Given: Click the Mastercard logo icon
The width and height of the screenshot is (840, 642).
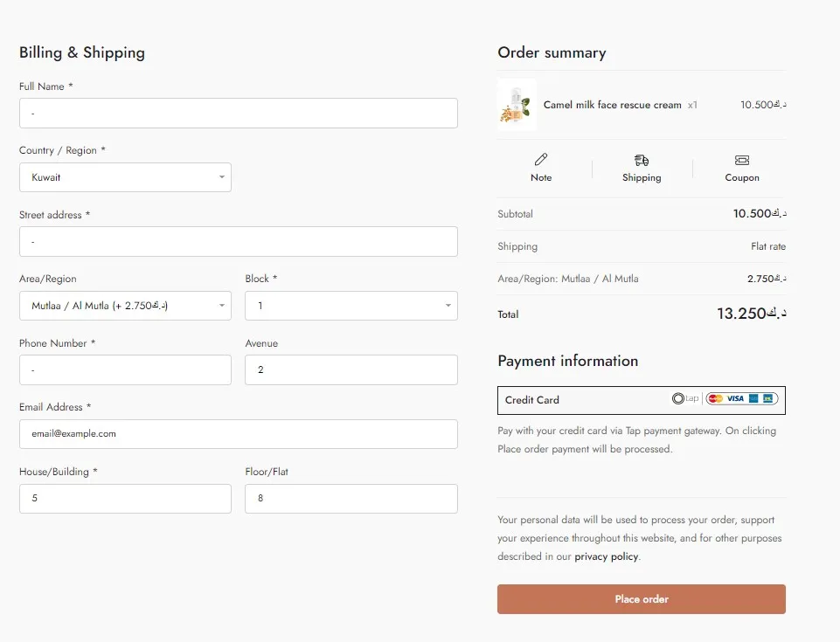Looking at the screenshot, I should point(715,398).
